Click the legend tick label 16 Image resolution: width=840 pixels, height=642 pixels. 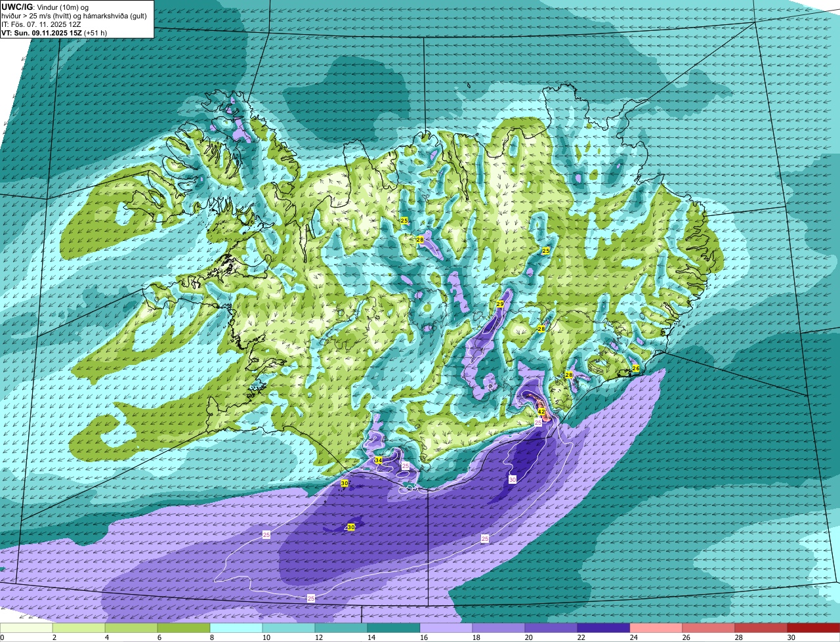point(423,637)
